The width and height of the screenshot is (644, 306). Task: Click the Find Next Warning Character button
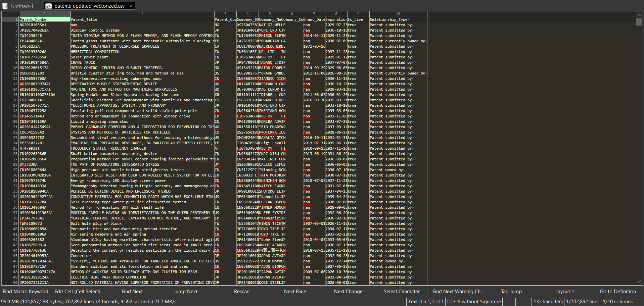coord(458,292)
